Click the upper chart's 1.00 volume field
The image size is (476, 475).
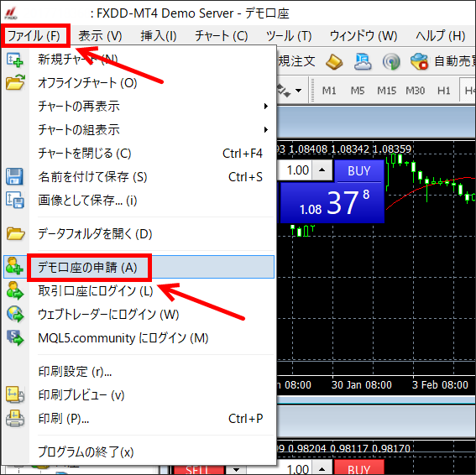pos(296,170)
